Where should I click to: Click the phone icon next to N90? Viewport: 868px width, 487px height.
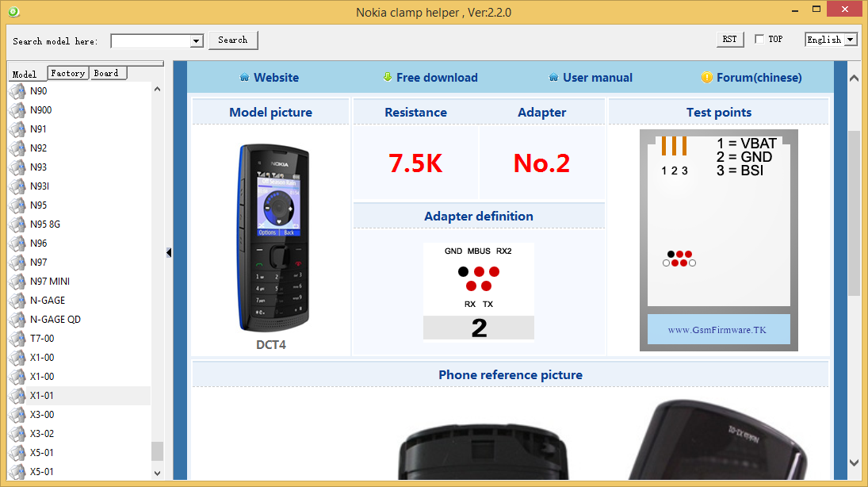17,91
